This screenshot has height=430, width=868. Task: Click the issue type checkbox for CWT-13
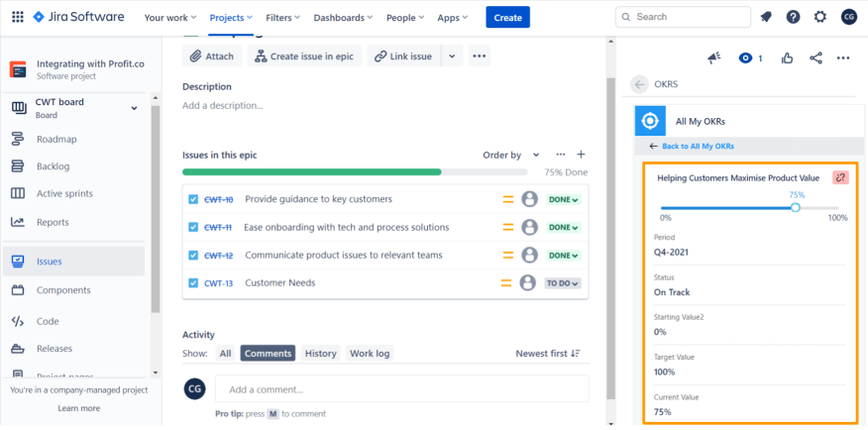coord(193,282)
